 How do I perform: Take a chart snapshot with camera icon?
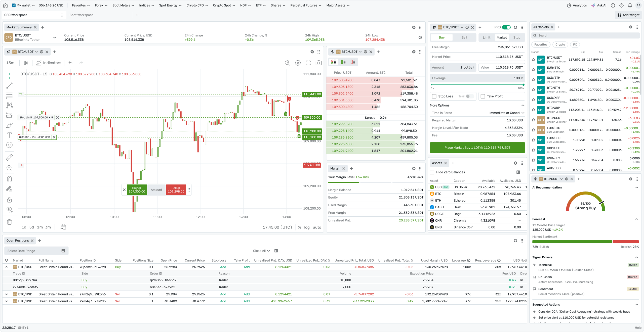click(318, 63)
